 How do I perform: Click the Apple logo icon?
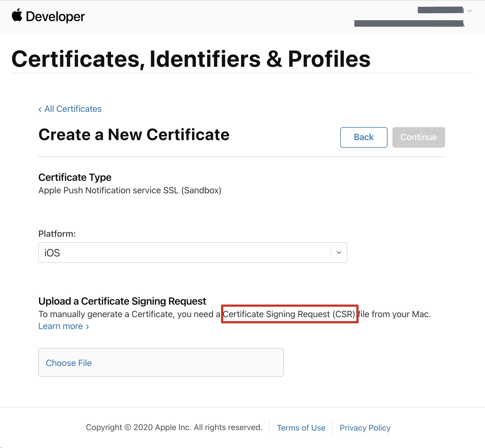[x=17, y=15]
